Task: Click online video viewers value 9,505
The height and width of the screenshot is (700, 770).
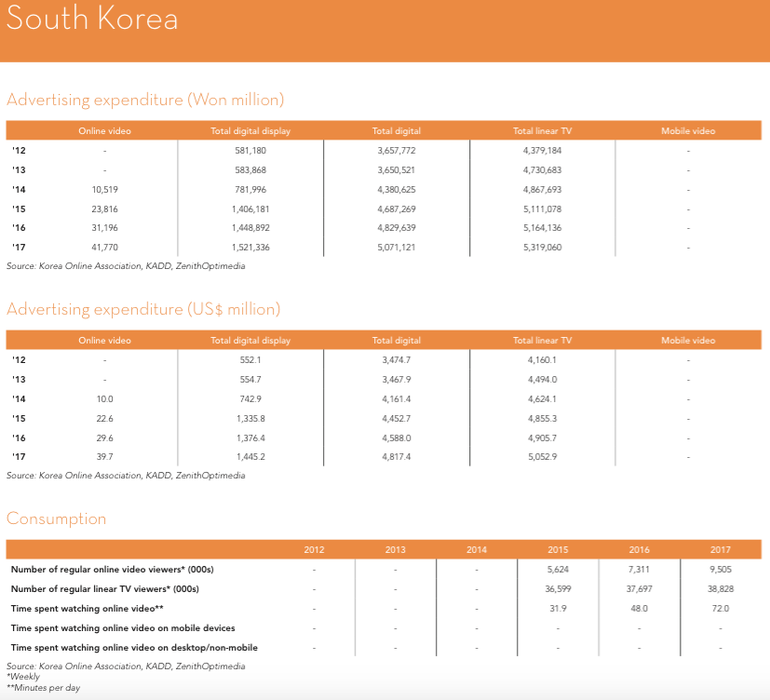Action: pyautogui.click(x=721, y=570)
